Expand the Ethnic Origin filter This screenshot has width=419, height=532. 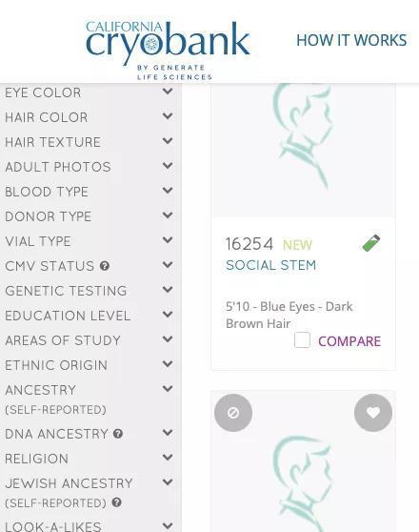(89, 365)
